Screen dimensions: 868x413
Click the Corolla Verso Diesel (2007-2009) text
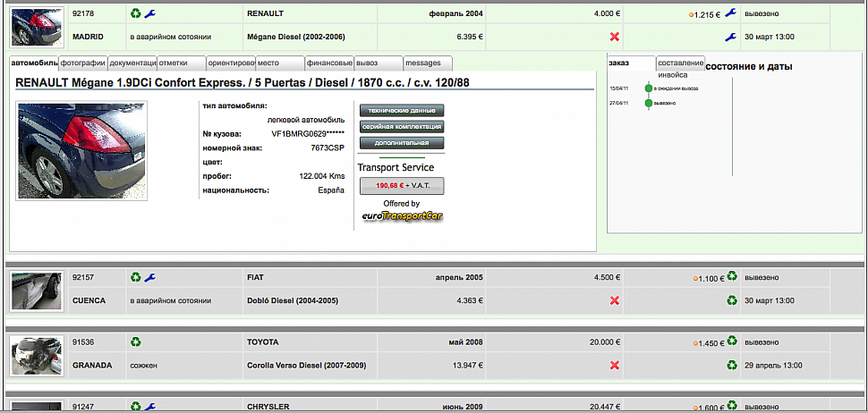pyautogui.click(x=306, y=366)
